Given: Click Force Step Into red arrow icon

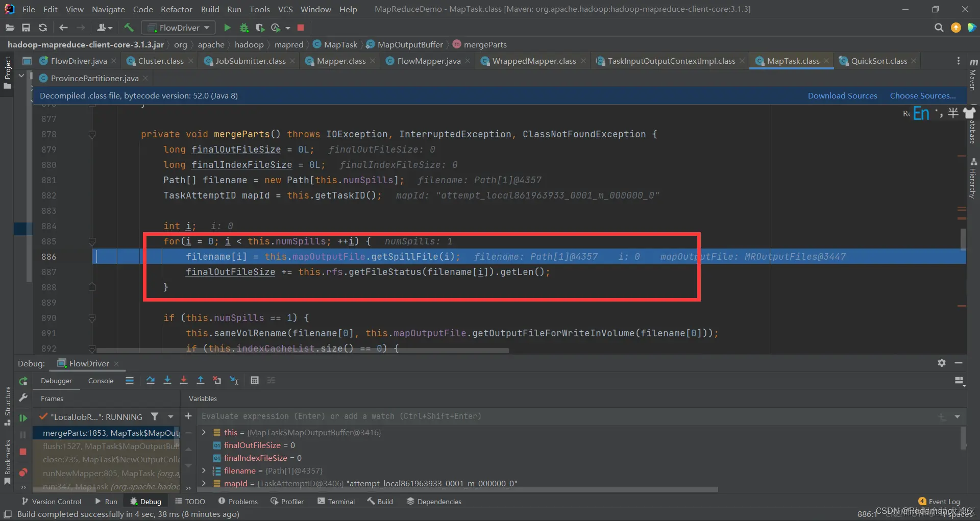Looking at the screenshot, I should [184, 380].
